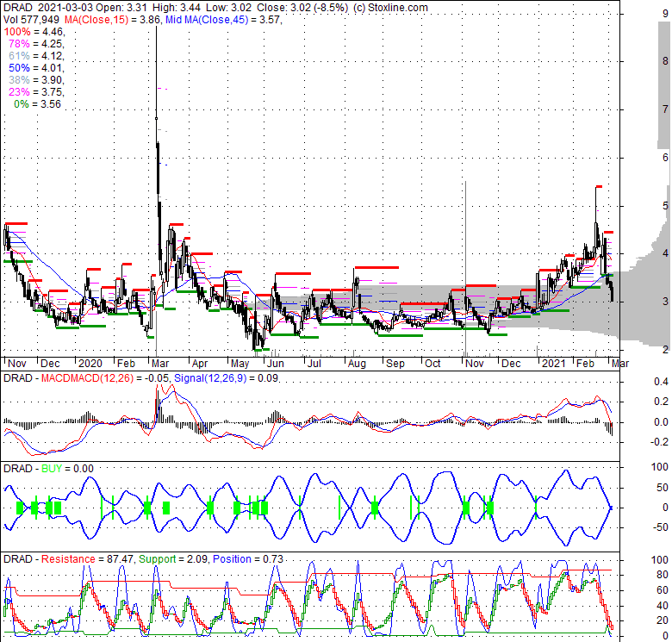Click the 'MA(Close,15) = 3.86' label

[x=112, y=20]
